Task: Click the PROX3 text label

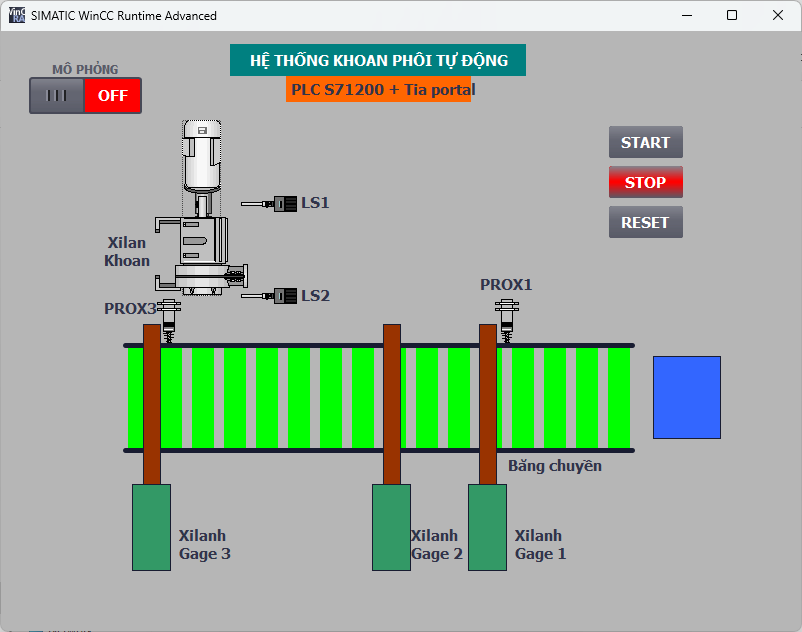Action: click(130, 309)
